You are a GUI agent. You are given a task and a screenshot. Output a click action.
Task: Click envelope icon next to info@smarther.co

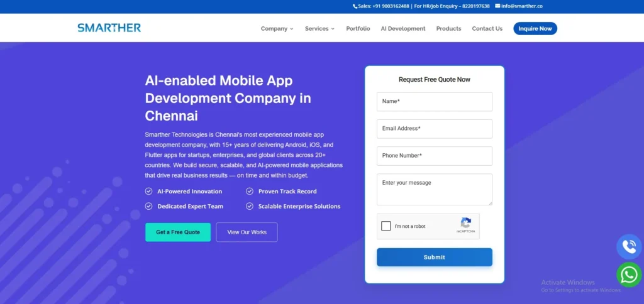(497, 6)
